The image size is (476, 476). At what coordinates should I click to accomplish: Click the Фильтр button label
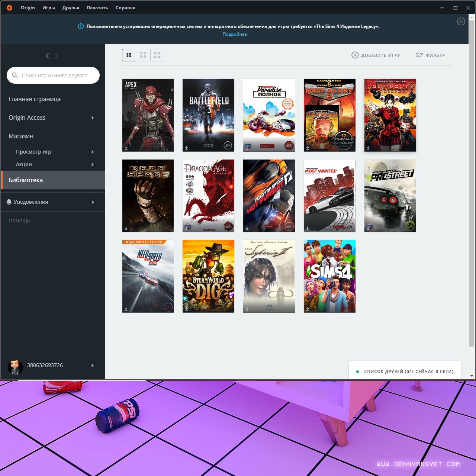(435, 55)
